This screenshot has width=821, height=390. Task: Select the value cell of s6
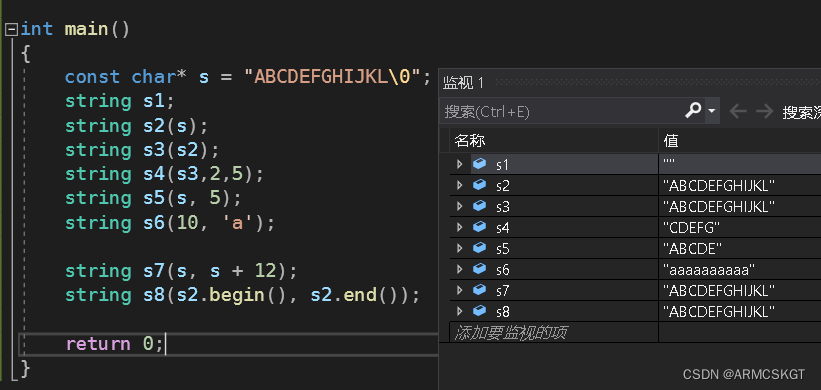(x=739, y=270)
